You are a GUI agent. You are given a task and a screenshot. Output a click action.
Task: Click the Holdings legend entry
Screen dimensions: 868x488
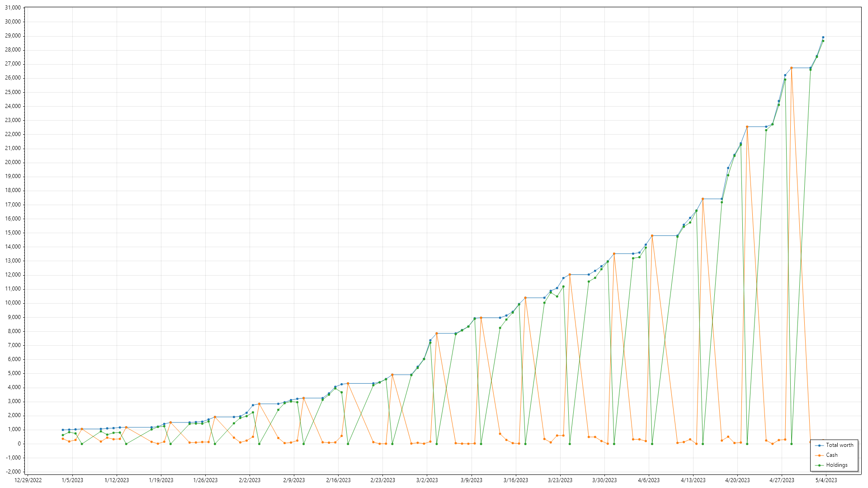[x=836, y=465]
